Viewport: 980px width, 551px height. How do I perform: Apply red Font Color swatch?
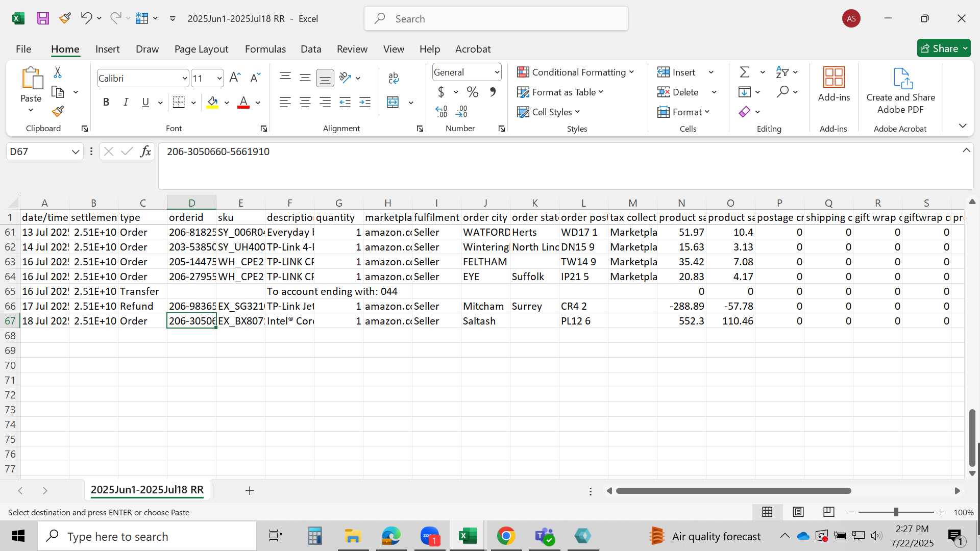coord(244,103)
